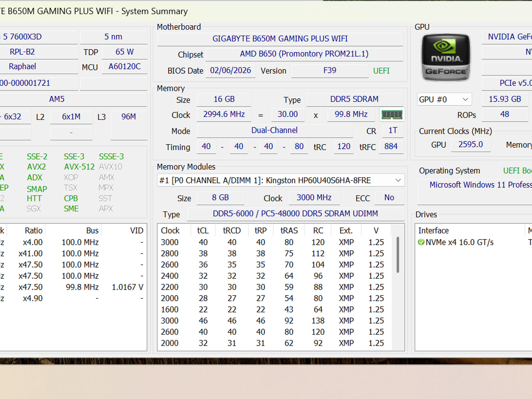Click the Interface column header in Drives
Viewport: 532px width, 399px height.
[x=470, y=230]
